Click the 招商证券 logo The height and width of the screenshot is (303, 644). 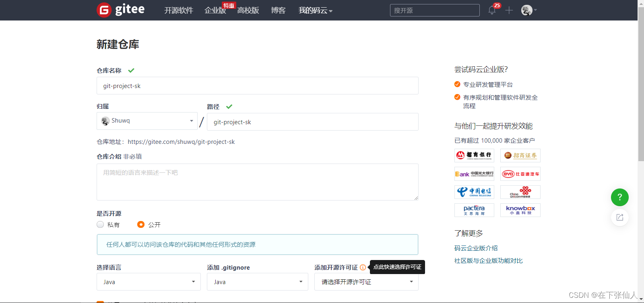[x=520, y=156]
